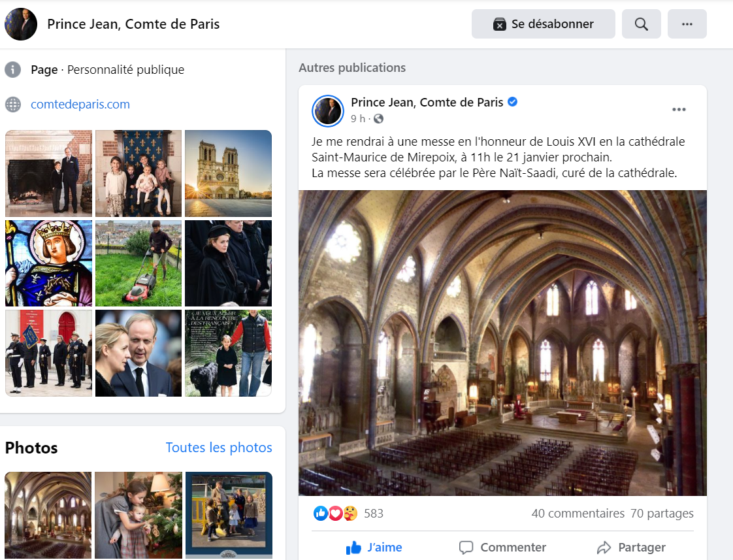Open the lawn mower photo thumbnail

[x=138, y=263]
